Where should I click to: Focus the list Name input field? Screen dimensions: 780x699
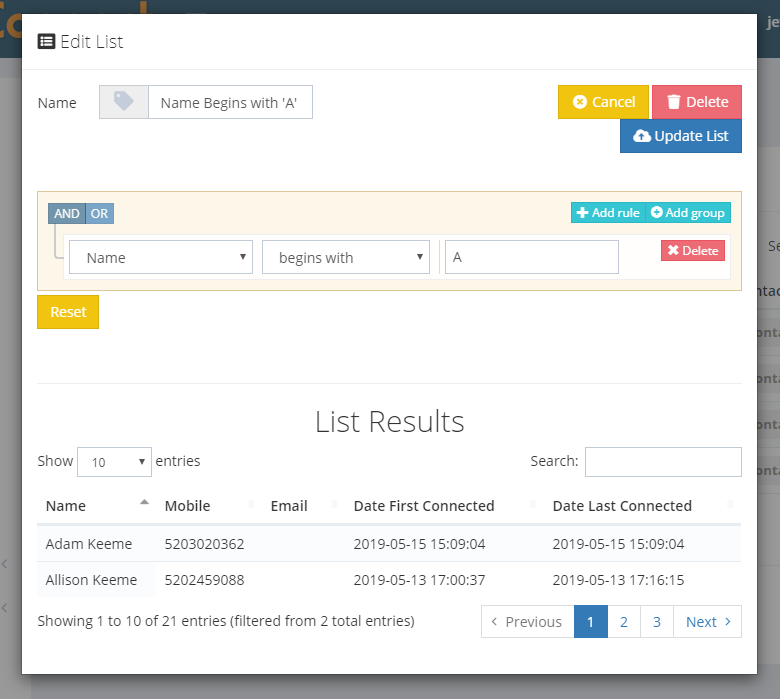click(230, 102)
